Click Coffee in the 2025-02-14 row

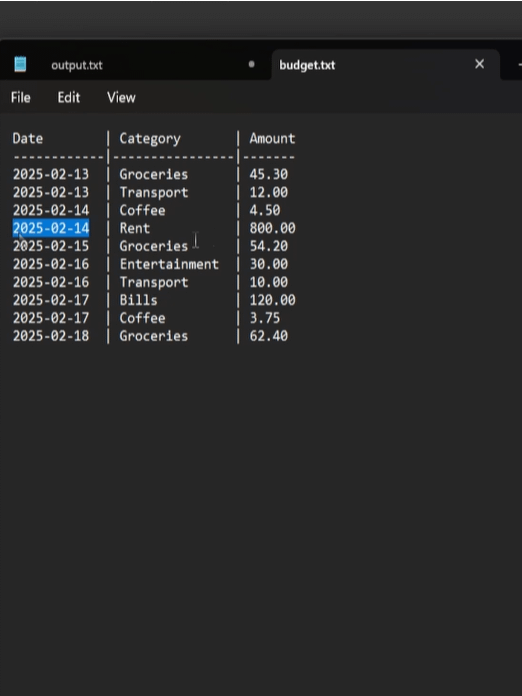(142, 210)
